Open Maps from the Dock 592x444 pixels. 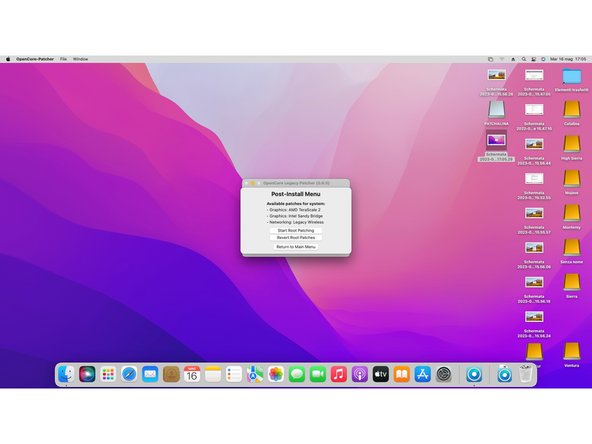pyautogui.click(x=255, y=374)
